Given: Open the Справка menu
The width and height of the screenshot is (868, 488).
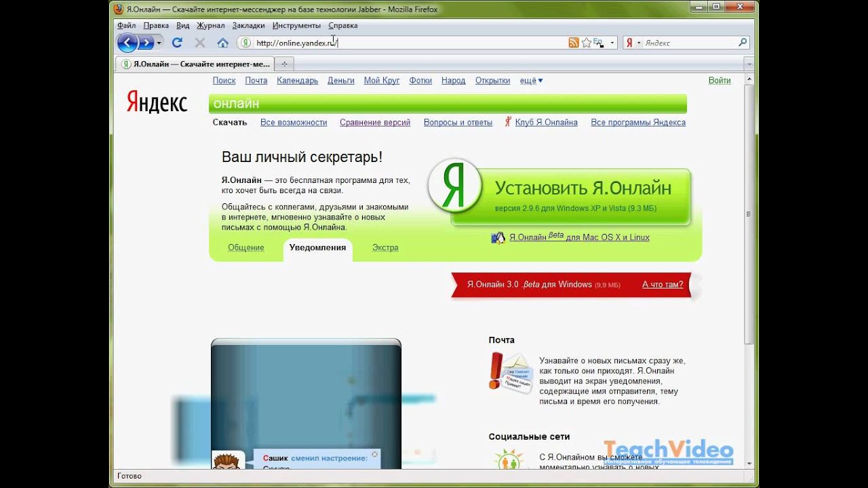Looking at the screenshot, I should click(342, 25).
